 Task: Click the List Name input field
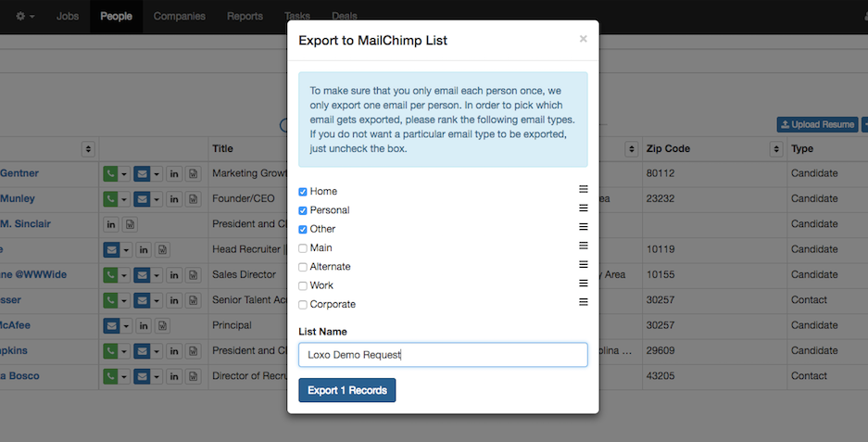click(443, 355)
